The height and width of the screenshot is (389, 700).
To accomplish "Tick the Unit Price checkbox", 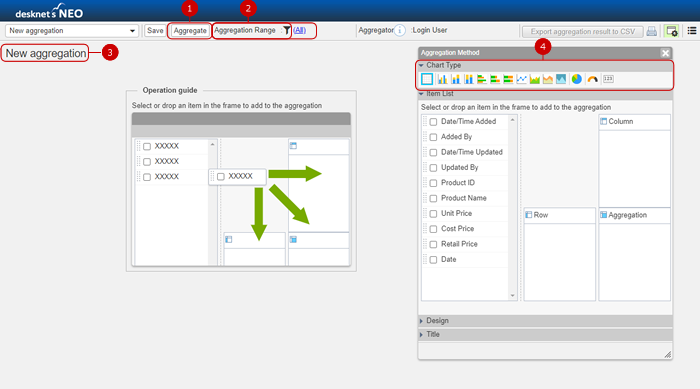I will [433, 213].
